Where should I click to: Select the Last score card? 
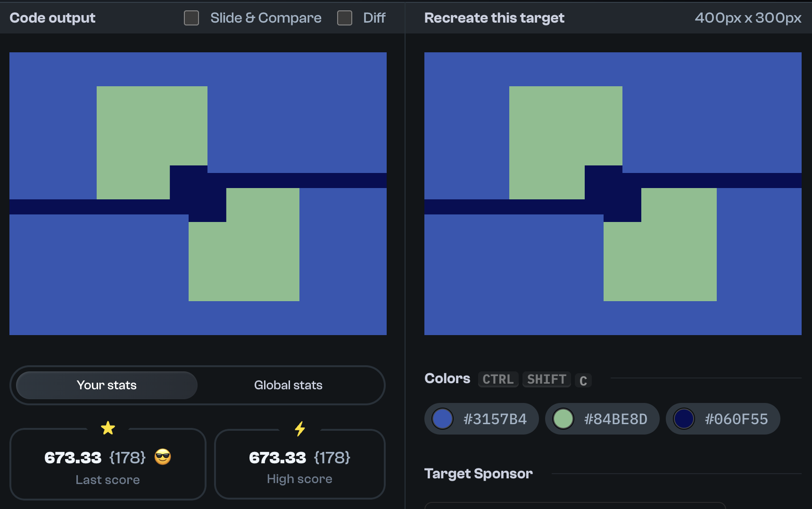click(x=108, y=464)
